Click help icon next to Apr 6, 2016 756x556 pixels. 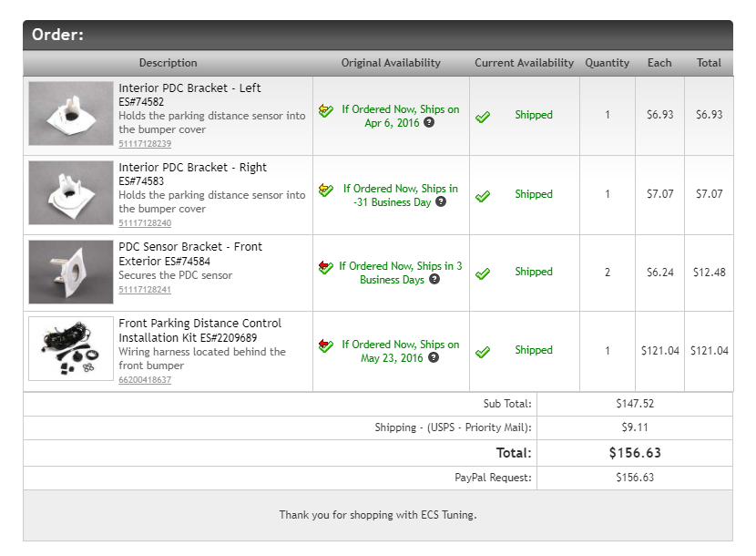click(x=429, y=122)
